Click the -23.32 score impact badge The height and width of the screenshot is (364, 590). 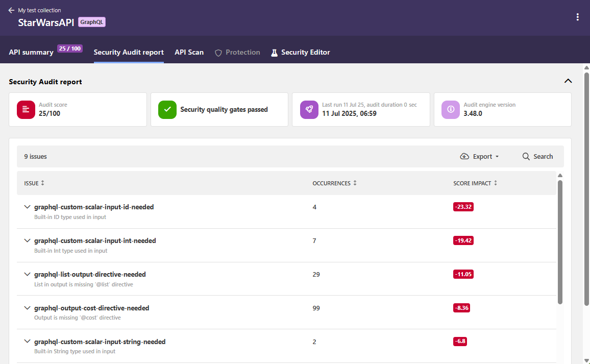point(463,207)
